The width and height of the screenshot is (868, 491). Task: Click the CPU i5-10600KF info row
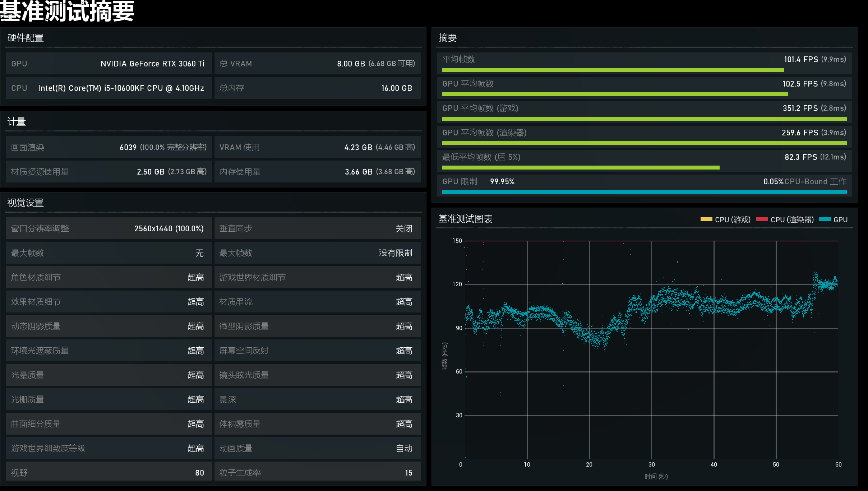tap(108, 88)
